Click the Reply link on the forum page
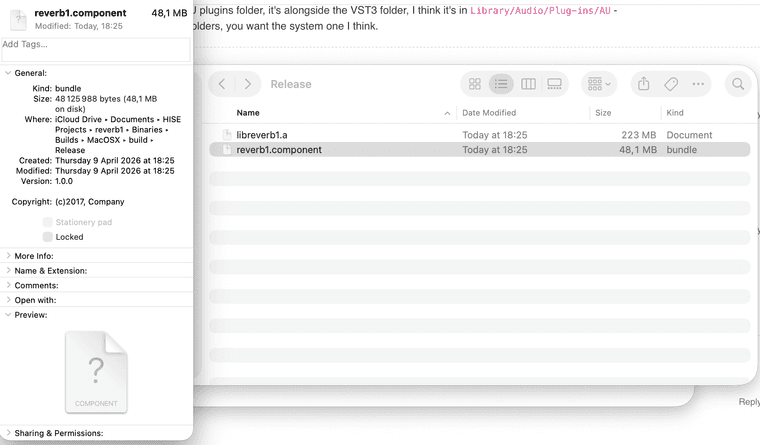Image resolution: width=760 pixels, height=445 pixels. coord(749,402)
